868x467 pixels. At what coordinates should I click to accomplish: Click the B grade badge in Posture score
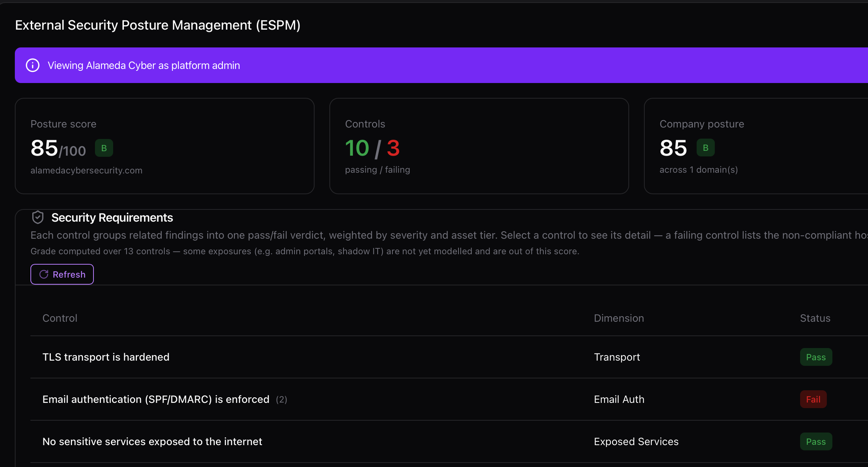(x=104, y=148)
